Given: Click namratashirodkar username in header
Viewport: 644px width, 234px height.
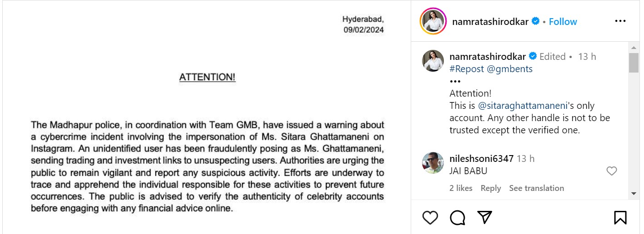Looking at the screenshot, I should [x=490, y=21].
